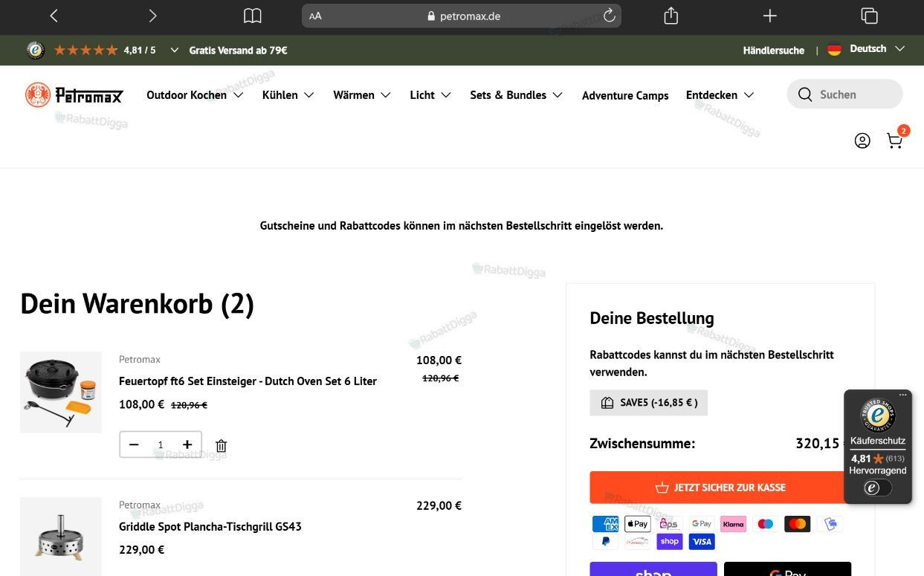
Task: Open the Händlersuche link
Action: point(773,50)
